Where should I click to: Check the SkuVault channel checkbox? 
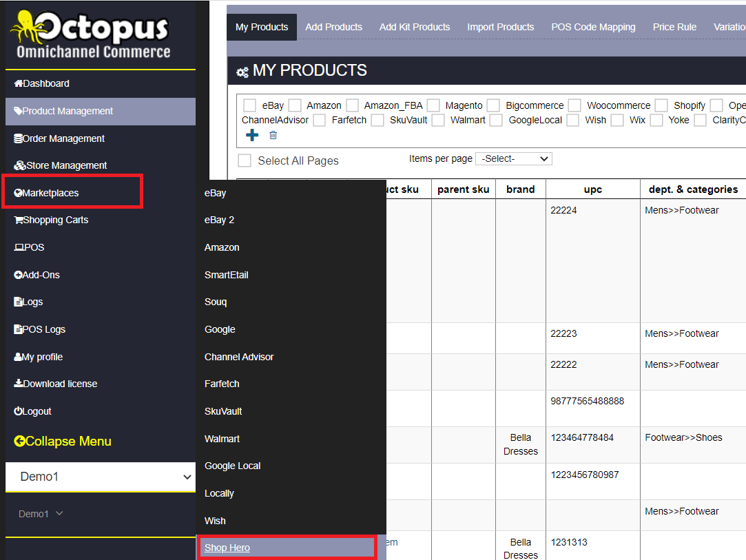377,120
